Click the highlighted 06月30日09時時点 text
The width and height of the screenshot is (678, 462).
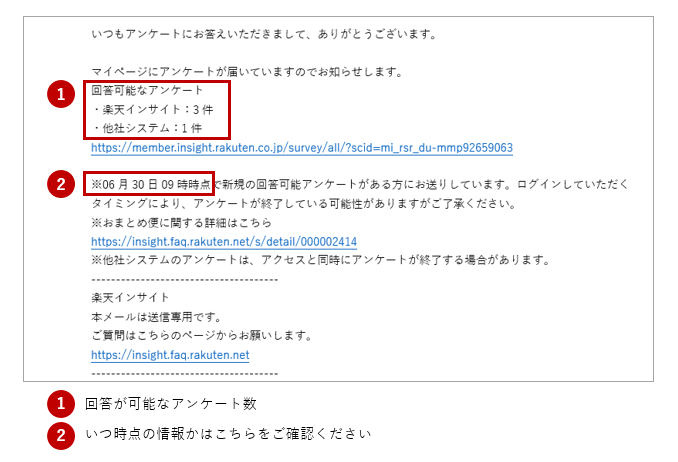pos(150,185)
